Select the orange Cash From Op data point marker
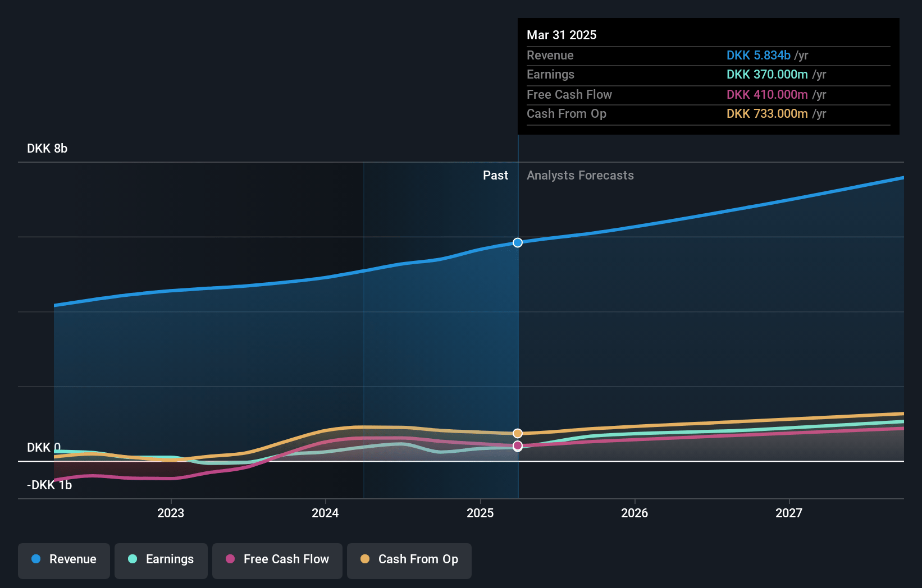922x588 pixels. click(518, 433)
